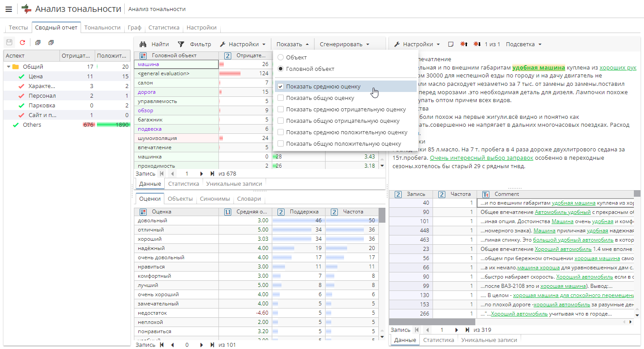Go to next record in ratings table (из 101)
Image resolution: width=644 pixels, height=349 pixels.
coord(201,345)
